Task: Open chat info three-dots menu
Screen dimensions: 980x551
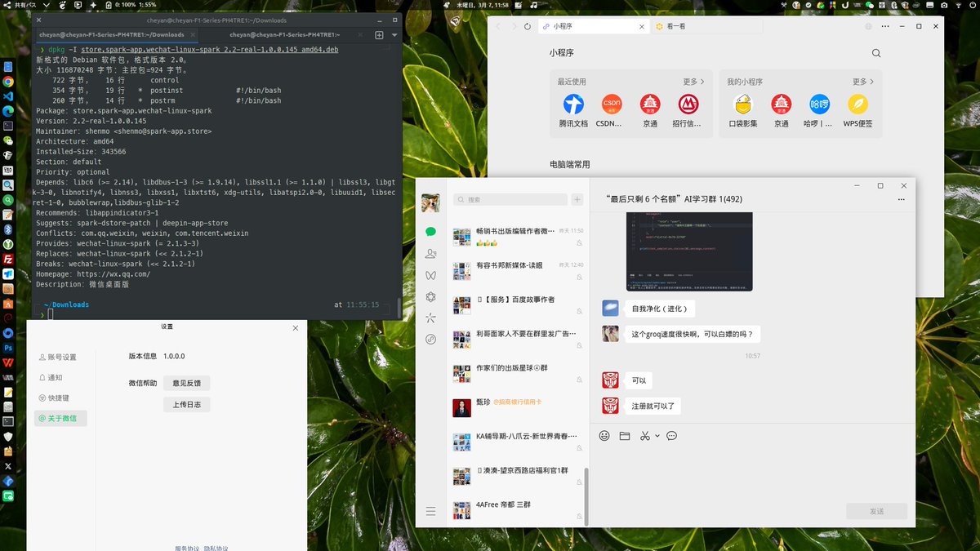Action: [902, 199]
